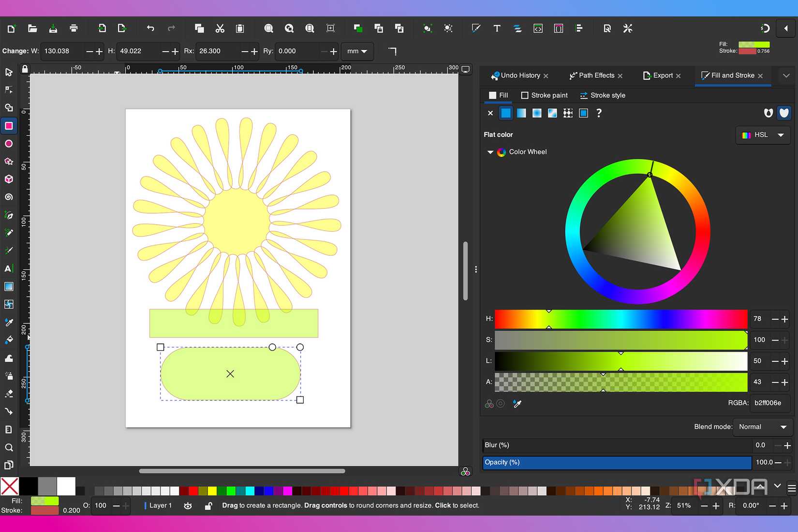Click the RGBA hex value input field
This screenshot has width=798, height=532.
tap(770, 403)
